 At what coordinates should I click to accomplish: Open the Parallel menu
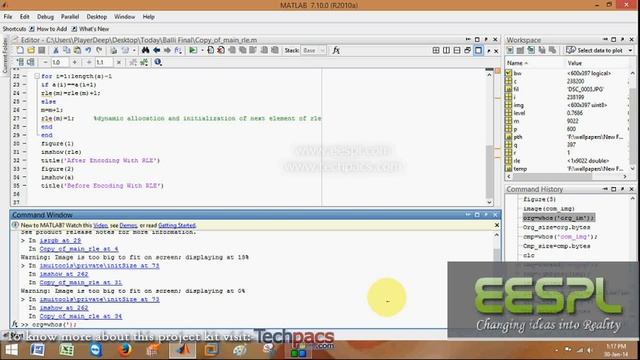[x=70, y=17]
